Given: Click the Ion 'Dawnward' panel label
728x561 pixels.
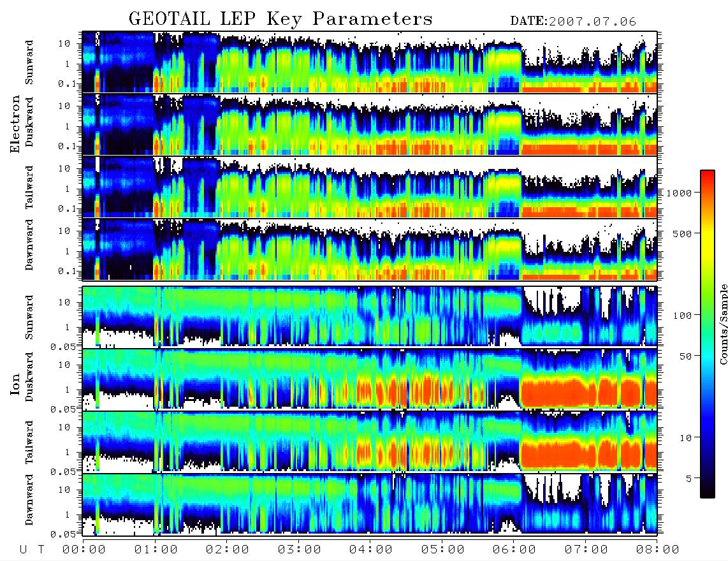Looking at the screenshot, I should (x=29, y=499).
